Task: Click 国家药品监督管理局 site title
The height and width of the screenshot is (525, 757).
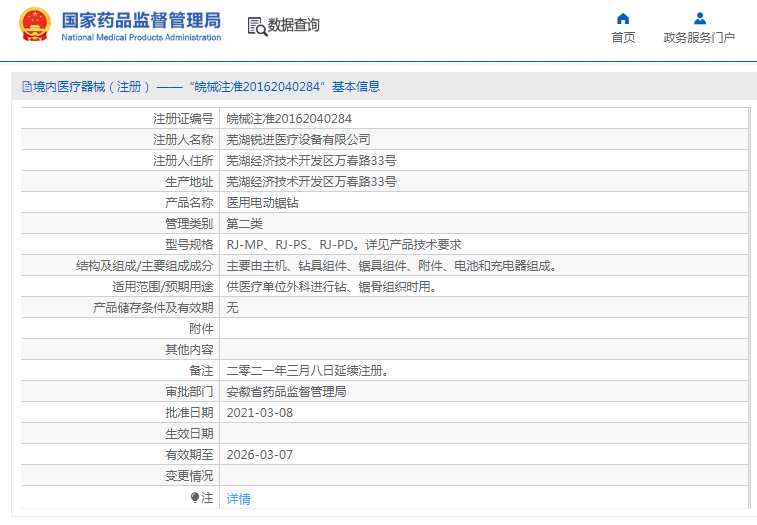Action: pos(141,20)
